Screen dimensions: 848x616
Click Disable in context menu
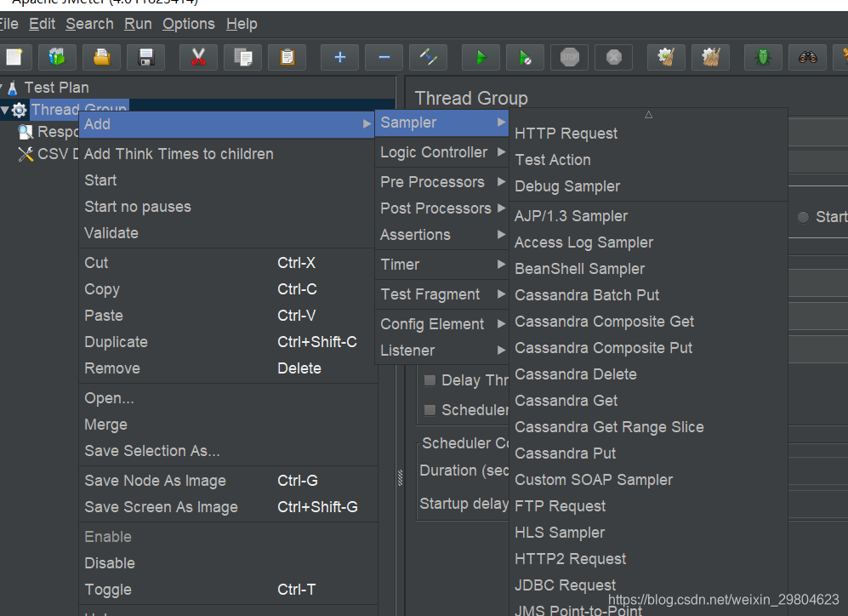(x=227, y=563)
